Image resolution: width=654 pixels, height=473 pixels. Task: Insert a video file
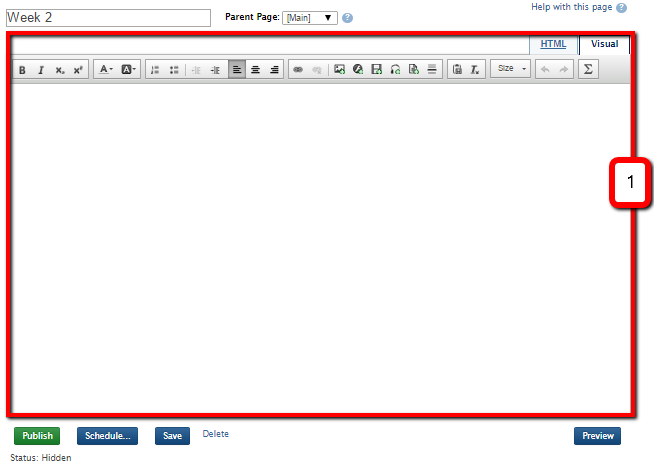click(377, 69)
